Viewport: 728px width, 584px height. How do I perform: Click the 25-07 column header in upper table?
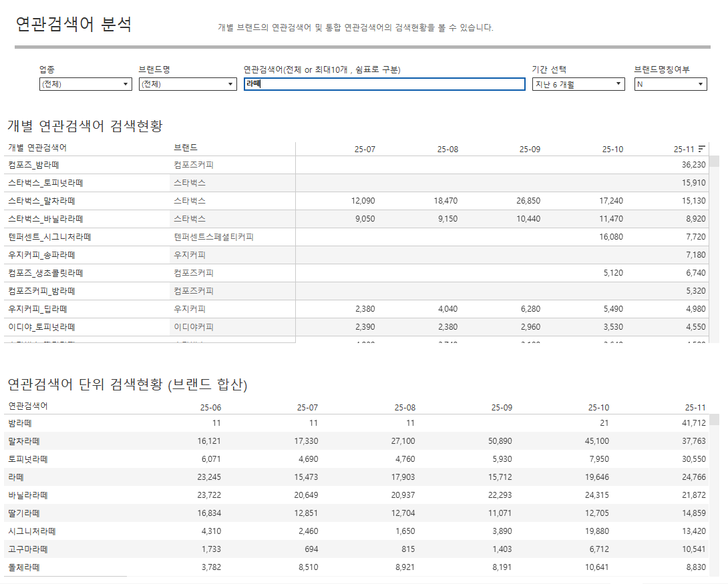coord(365,149)
